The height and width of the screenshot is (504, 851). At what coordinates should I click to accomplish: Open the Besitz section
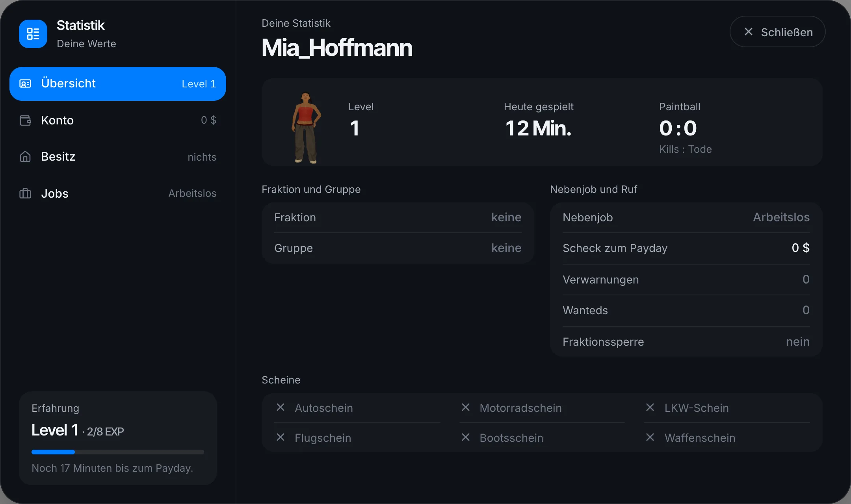pos(118,157)
